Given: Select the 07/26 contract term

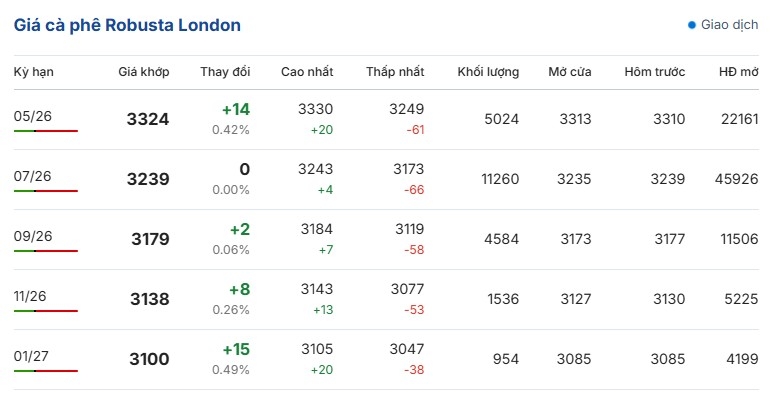Looking at the screenshot, I should click(x=32, y=176).
